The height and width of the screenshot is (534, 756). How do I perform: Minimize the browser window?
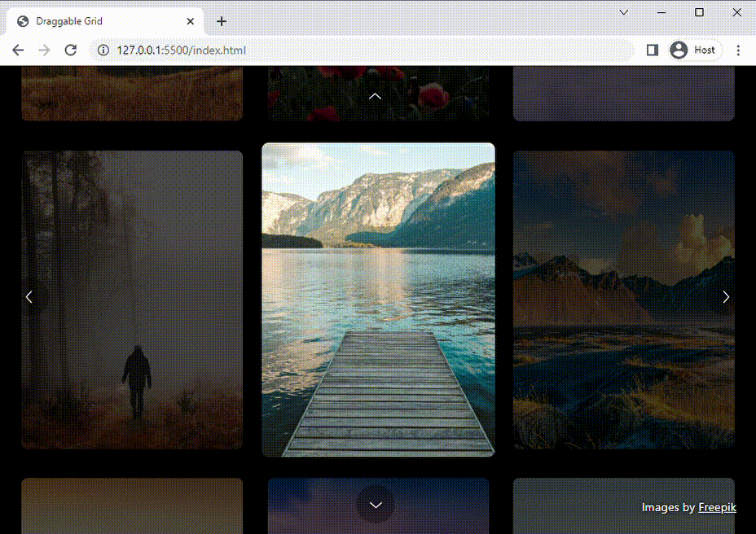661,12
